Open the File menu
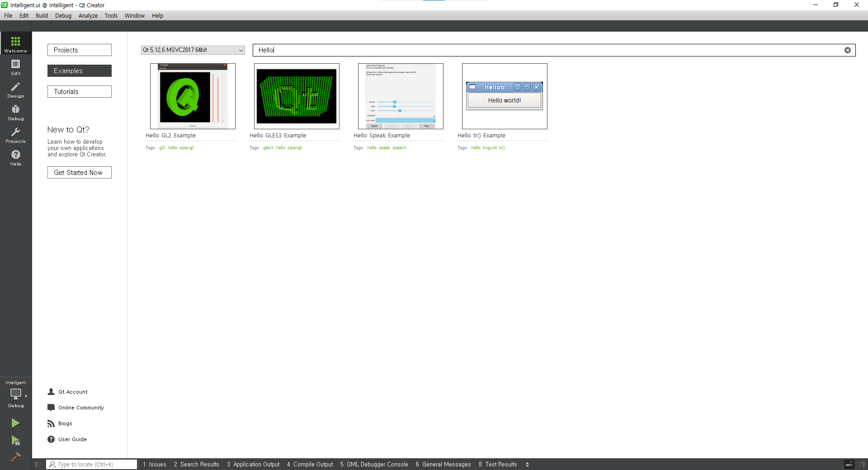This screenshot has width=868, height=470. pos(8,15)
